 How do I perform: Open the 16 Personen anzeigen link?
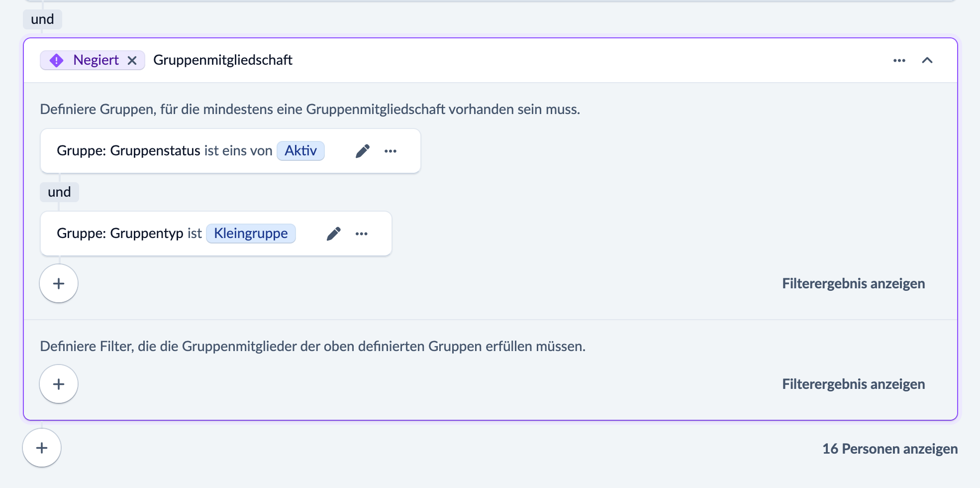click(889, 448)
